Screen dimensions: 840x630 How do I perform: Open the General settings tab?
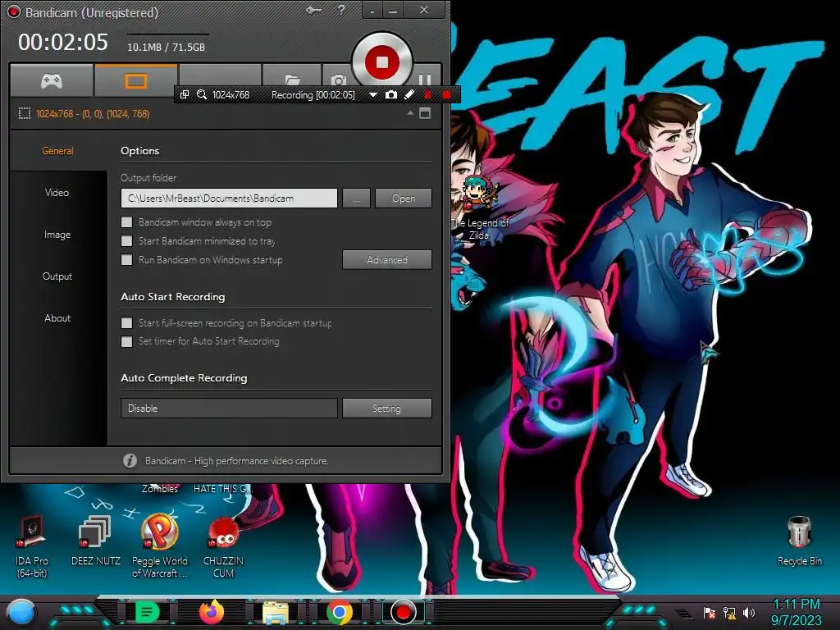[58, 151]
